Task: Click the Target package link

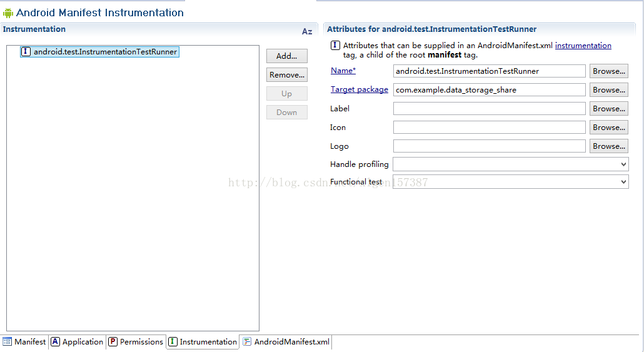Action: pos(359,90)
